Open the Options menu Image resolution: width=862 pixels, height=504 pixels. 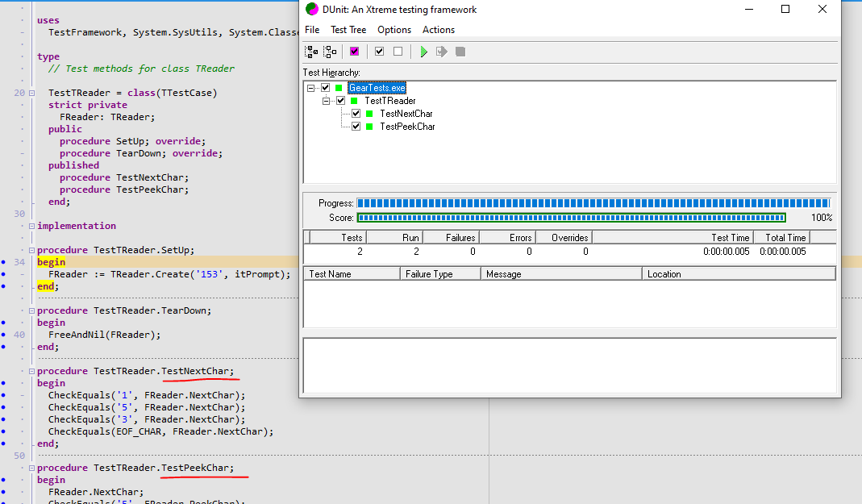(394, 30)
